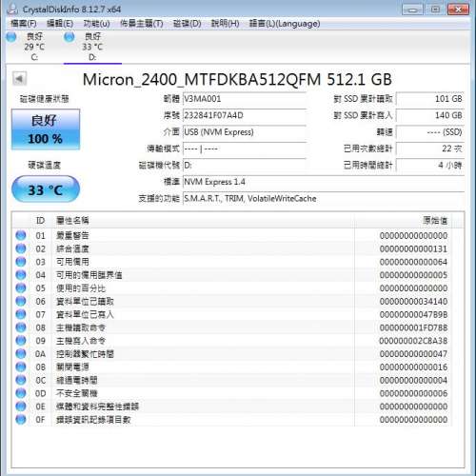Click status circle of attribute ID 0A

coord(21,353)
